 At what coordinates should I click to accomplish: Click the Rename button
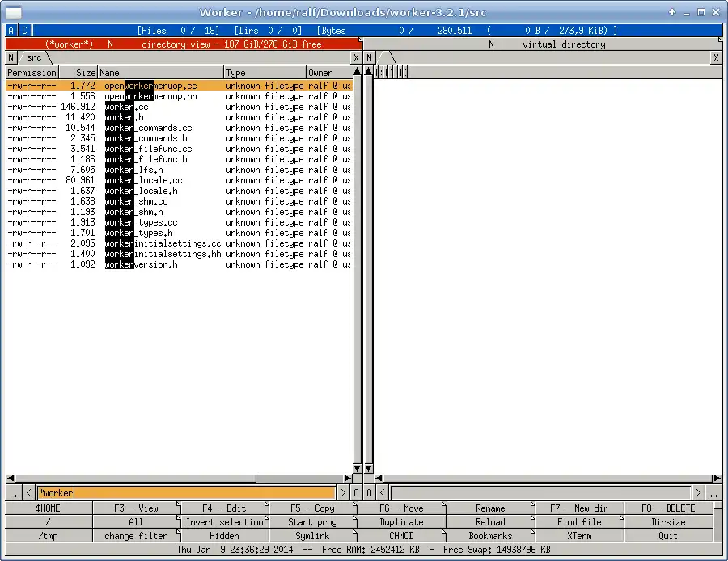coord(490,508)
